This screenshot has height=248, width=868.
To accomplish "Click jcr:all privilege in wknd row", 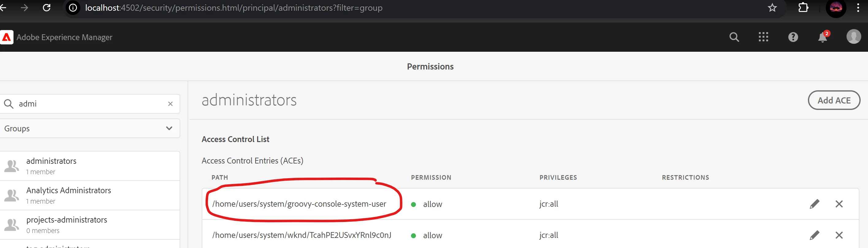I will (549, 235).
